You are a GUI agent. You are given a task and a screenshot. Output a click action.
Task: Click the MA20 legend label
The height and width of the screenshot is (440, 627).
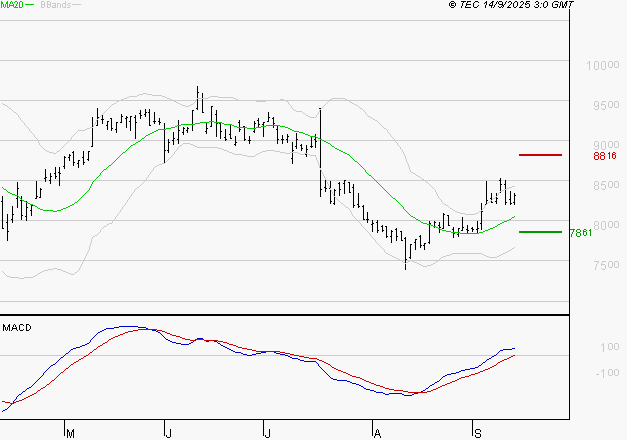11,6
